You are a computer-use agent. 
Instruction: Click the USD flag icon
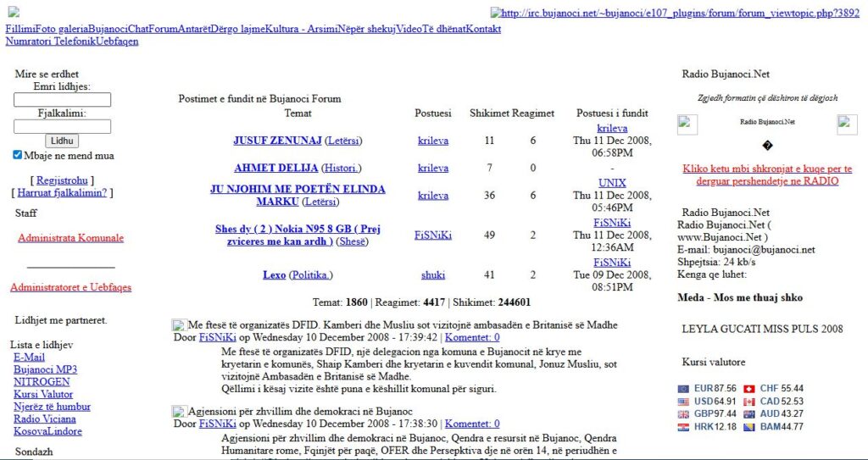(x=683, y=402)
